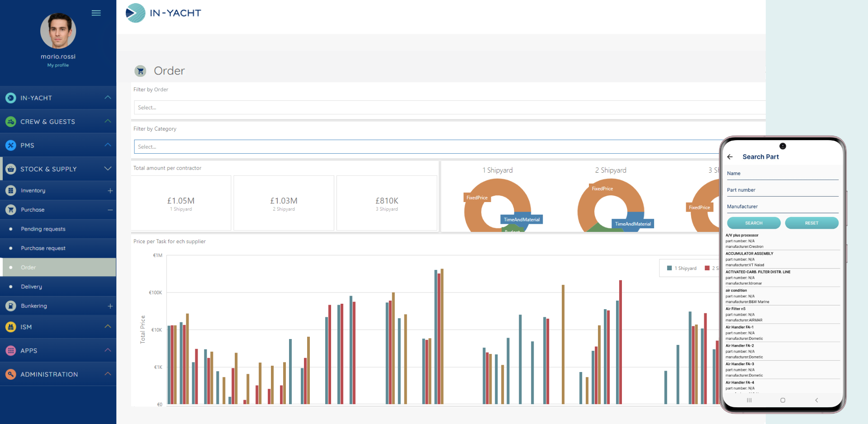Select Delivery in the sidebar
868x424 pixels.
(31, 287)
